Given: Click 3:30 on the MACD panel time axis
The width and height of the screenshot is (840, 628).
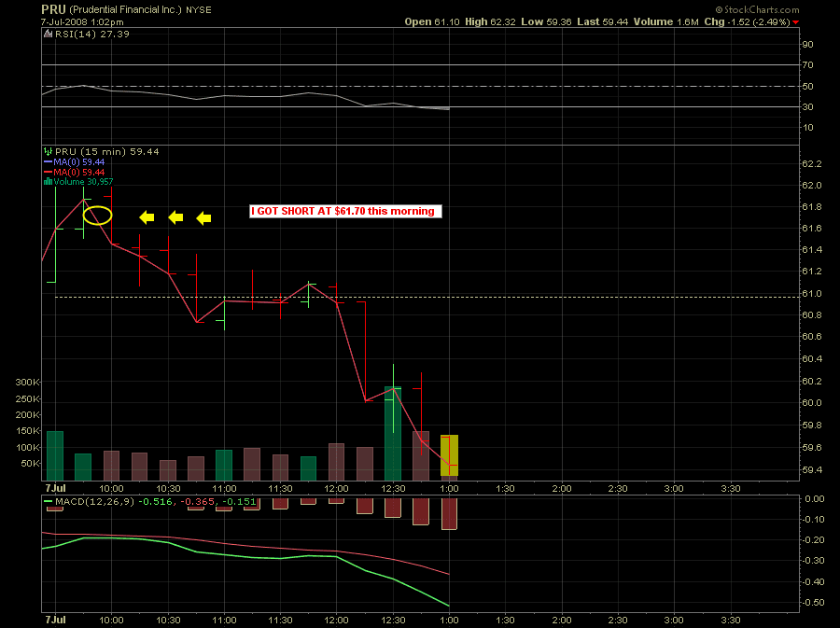Looking at the screenshot, I should tap(730, 621).
